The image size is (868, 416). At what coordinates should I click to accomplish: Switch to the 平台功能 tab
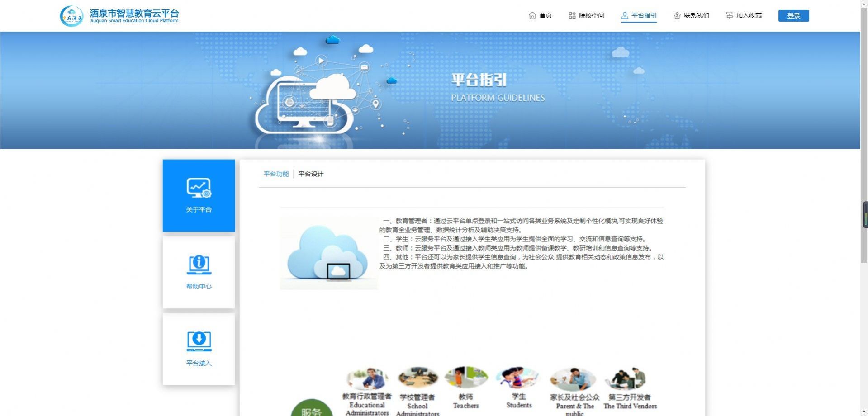coord(276,174)
